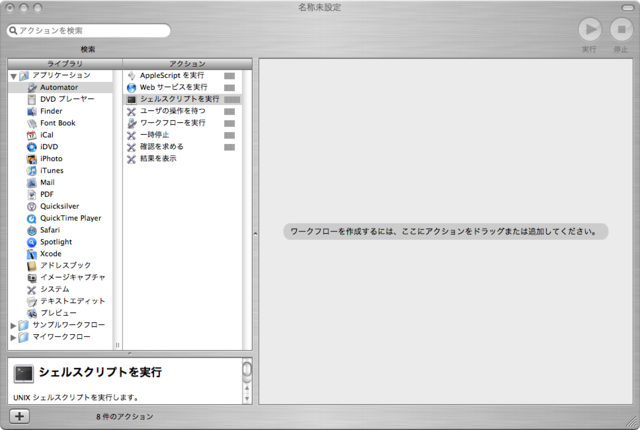640x430 pixels.
Task: Select the アドレスブック icon
Action: point(32,266)
